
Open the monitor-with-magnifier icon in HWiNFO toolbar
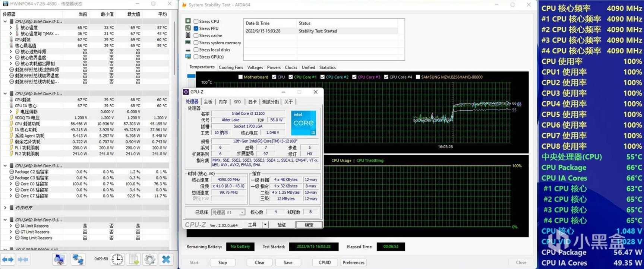click(x=59, y=259)
